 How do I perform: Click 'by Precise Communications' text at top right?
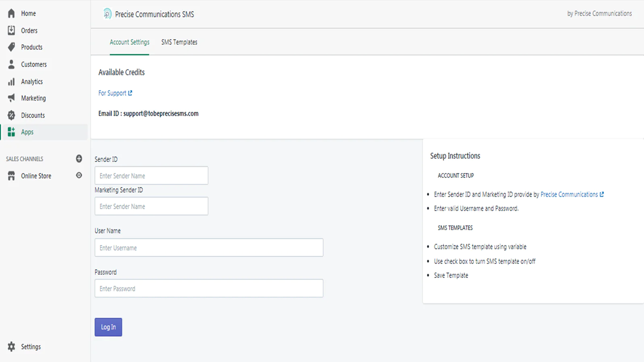pos(599,13)
